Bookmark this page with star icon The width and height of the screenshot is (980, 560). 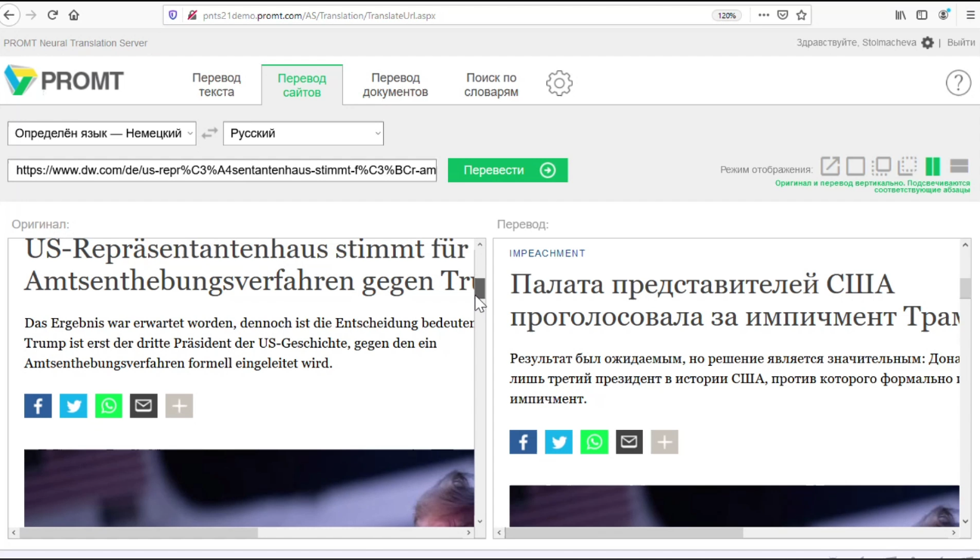click(802, 15)
